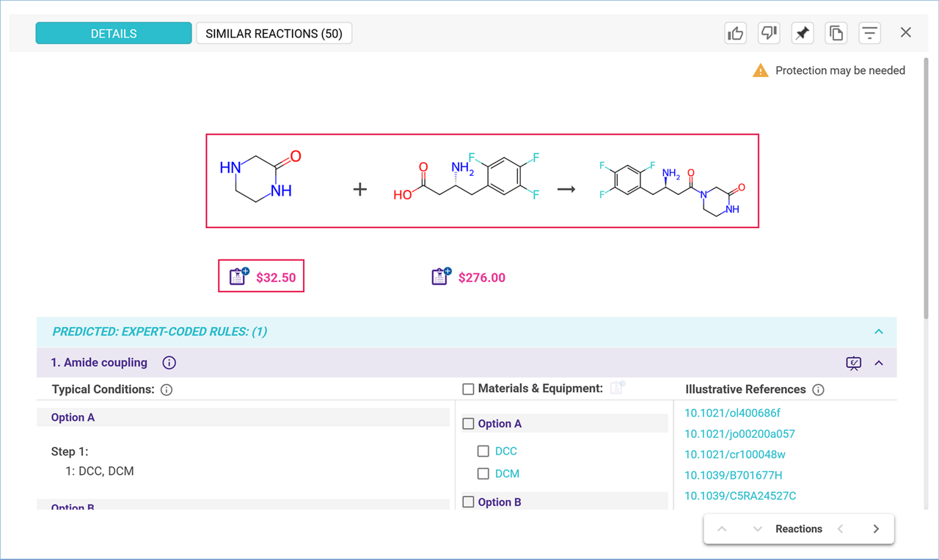Select the Details tab
939x560 pixels.
pos(114,34)
